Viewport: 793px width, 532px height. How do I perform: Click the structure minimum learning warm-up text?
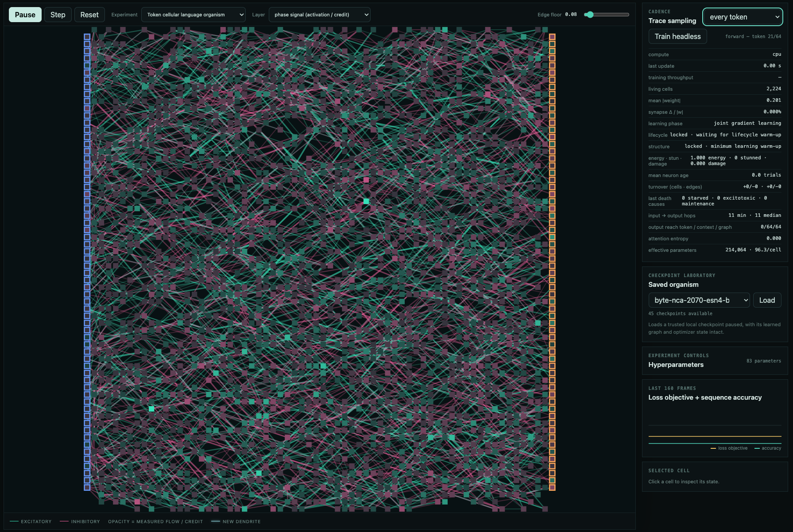point(733,146)
